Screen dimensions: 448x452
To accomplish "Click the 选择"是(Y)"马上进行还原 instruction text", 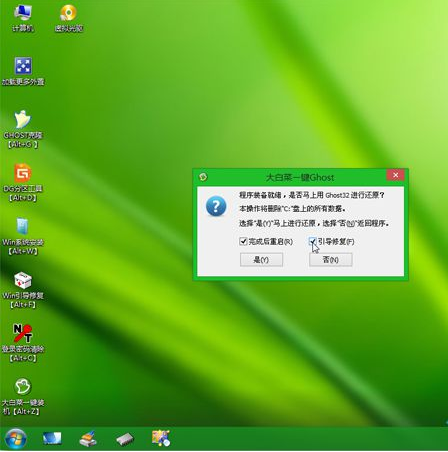I will (314, 223).
